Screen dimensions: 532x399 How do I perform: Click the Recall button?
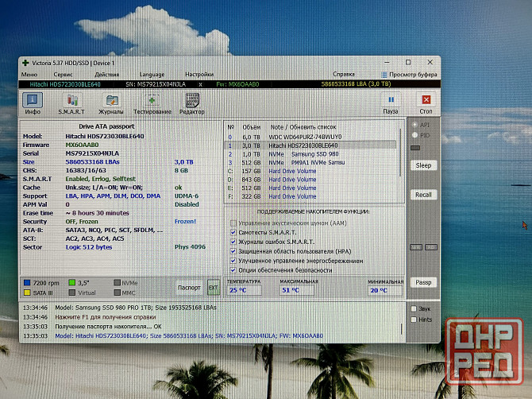(423, 195)
